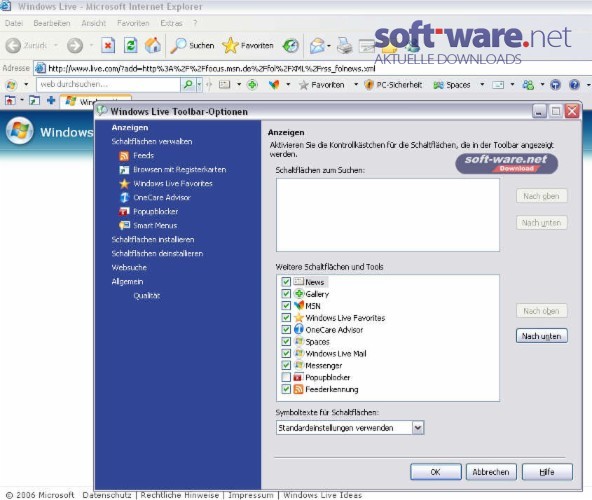Open dropdown arrow beside Windows Live logo in toolbar
592x500 pixels.
point(26,85)
